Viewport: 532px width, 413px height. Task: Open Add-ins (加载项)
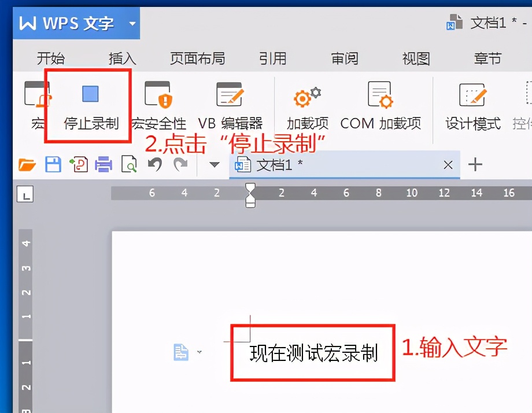307,106
